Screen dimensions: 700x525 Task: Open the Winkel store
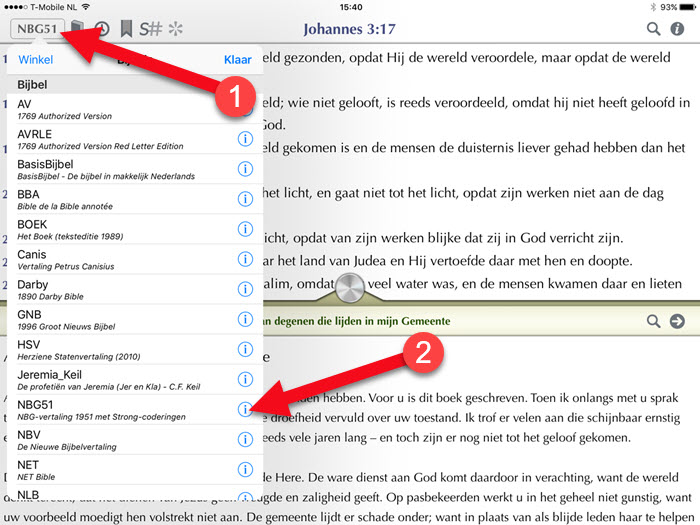36,60
